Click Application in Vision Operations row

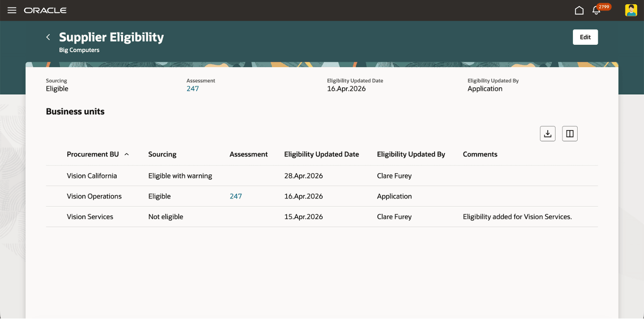tap(394, 196)
